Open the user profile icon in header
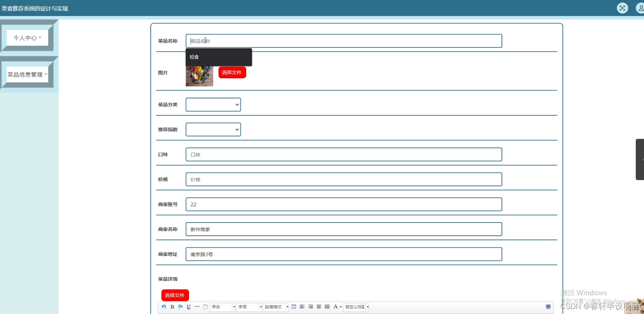644x314 pixels. (640, 8)
